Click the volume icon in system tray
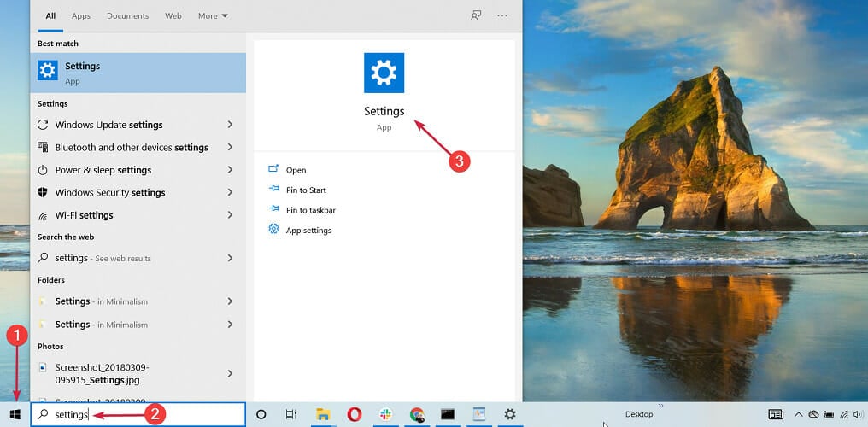The height and width of the screenshot is (427, 868). coord(858,414)
